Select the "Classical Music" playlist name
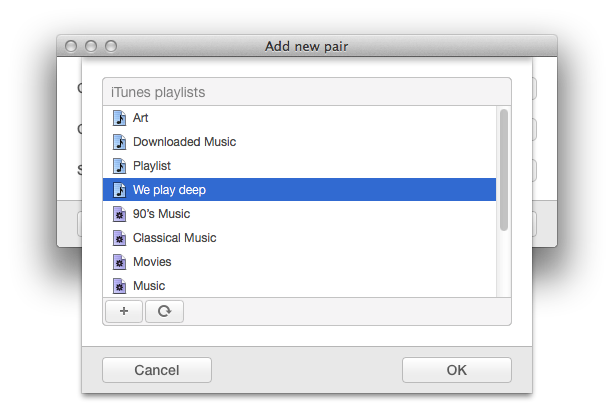614x404 pixels. point(175,238)
